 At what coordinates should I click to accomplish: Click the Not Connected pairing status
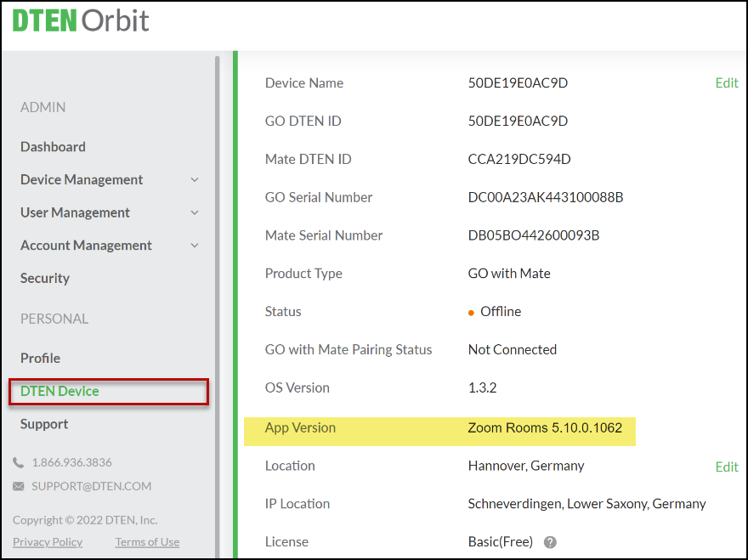point(512,349)
